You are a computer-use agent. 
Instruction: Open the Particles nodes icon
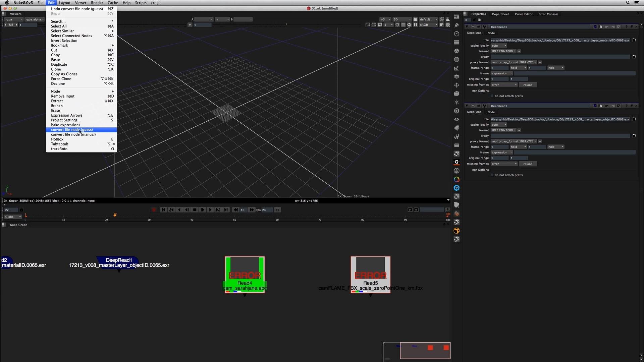coord(457,102)
